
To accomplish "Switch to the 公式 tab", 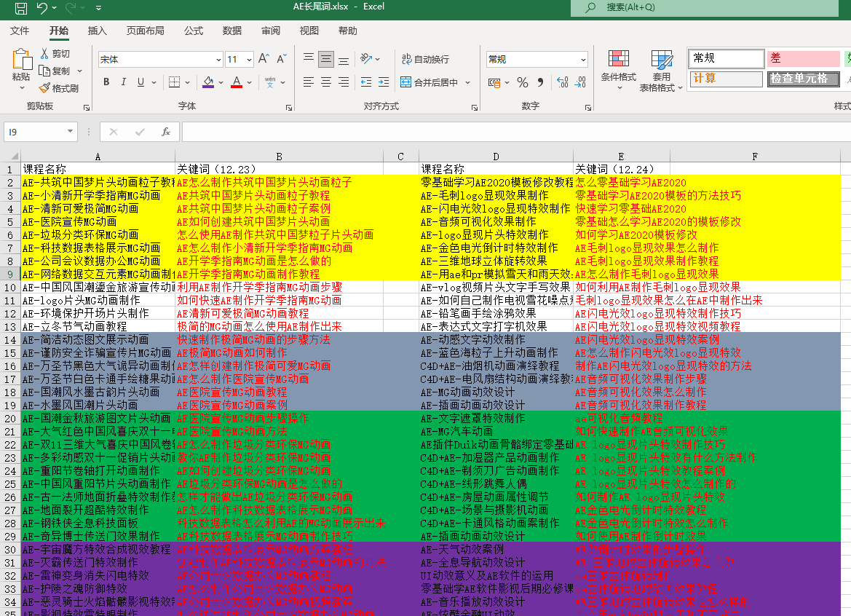I will click(x=193, y=31).
